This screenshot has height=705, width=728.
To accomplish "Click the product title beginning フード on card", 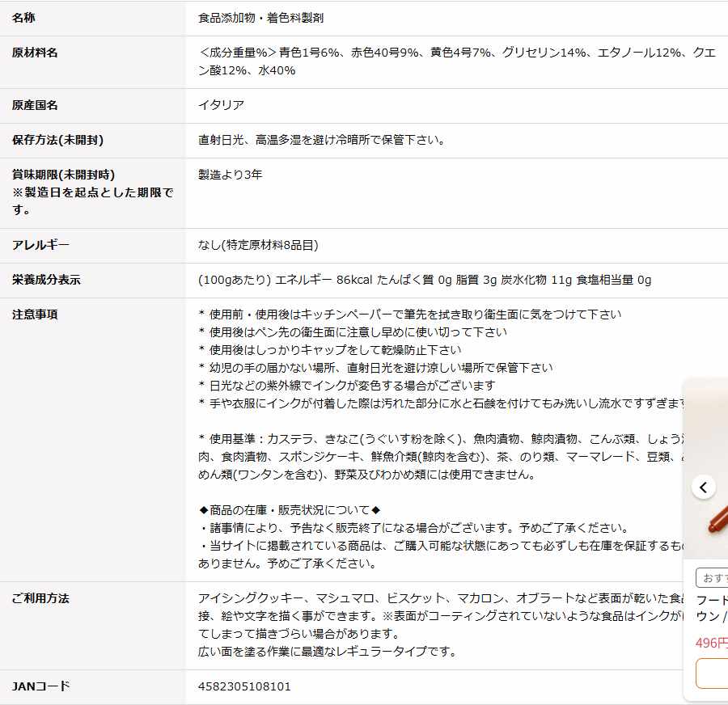I will pos(712,608).
